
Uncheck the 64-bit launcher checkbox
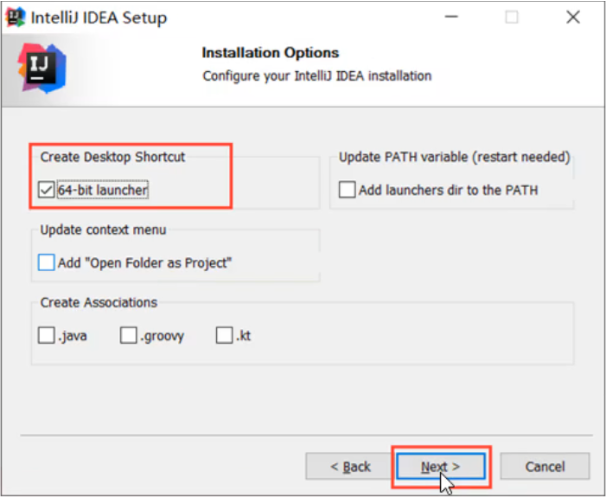click(46, 190)
